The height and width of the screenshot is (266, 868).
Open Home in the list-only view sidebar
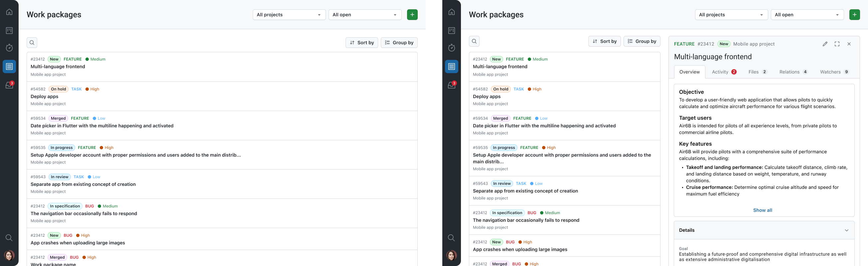(9, 12)
